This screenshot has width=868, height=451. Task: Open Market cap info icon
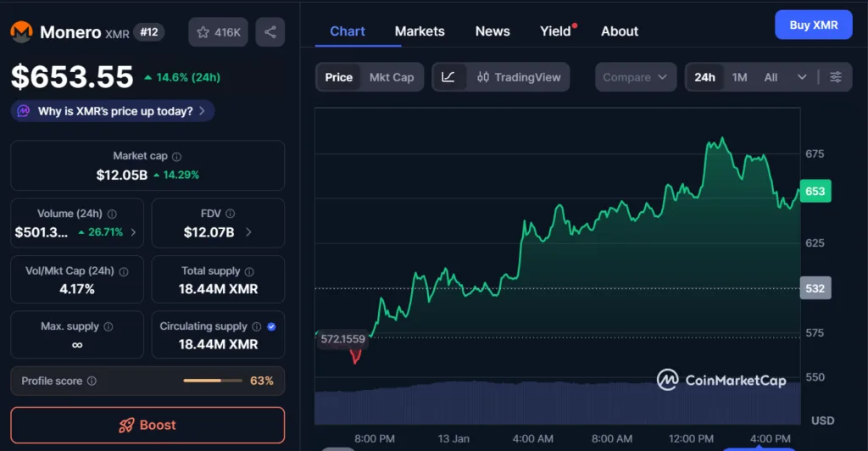coord(176,157)
